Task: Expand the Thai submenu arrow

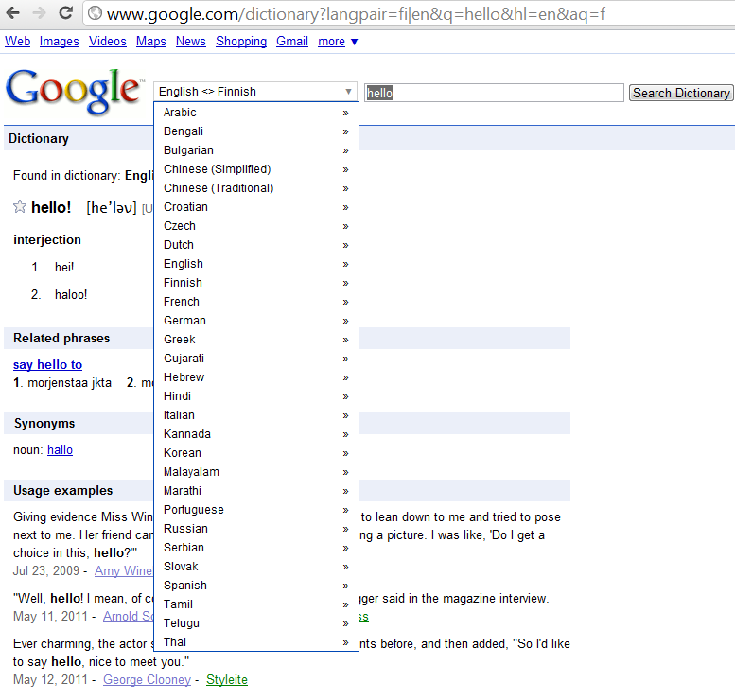Action: (345, 642)
